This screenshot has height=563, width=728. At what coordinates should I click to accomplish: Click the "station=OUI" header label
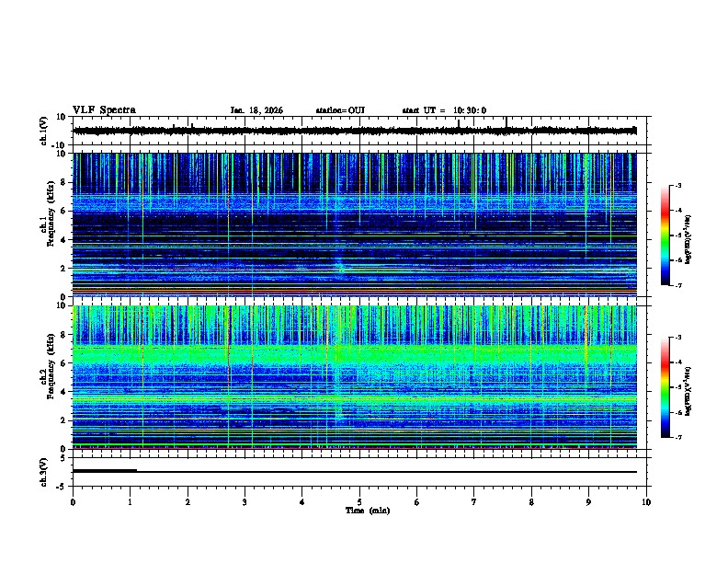click(340, 110)
